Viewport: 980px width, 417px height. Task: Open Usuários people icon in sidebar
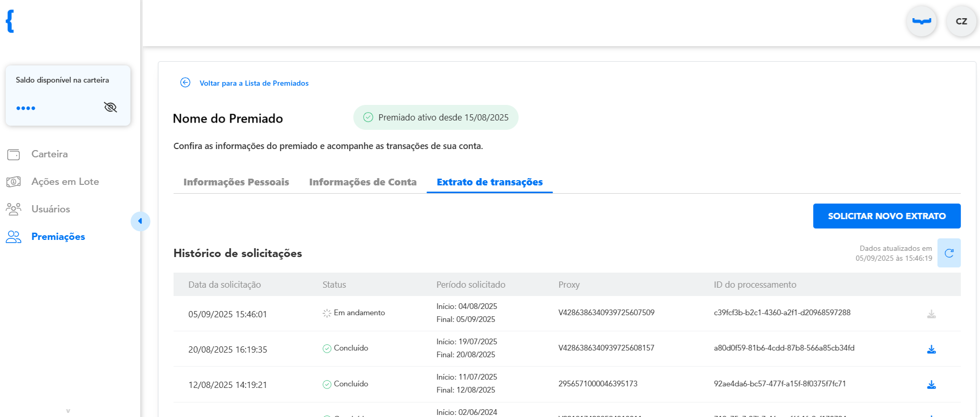point(14,209)
